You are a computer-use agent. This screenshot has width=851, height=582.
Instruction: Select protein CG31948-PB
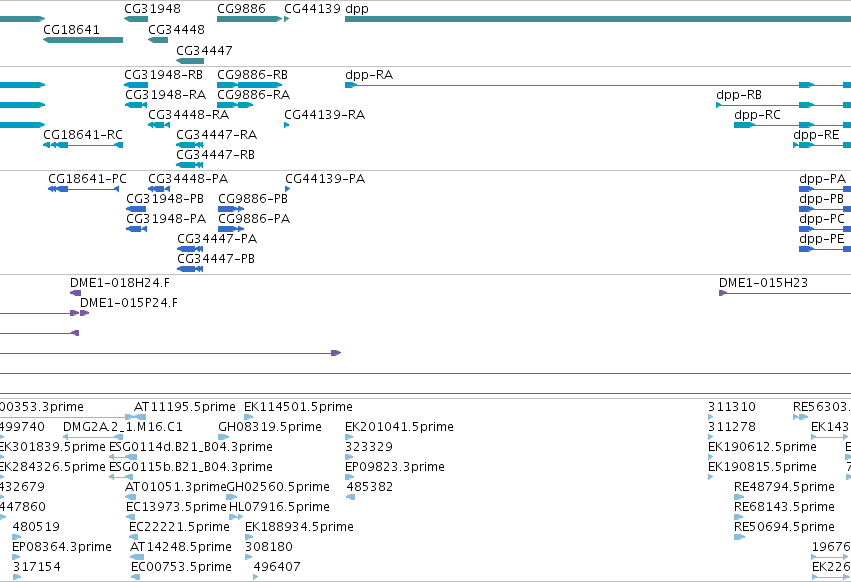click(165, 199)
